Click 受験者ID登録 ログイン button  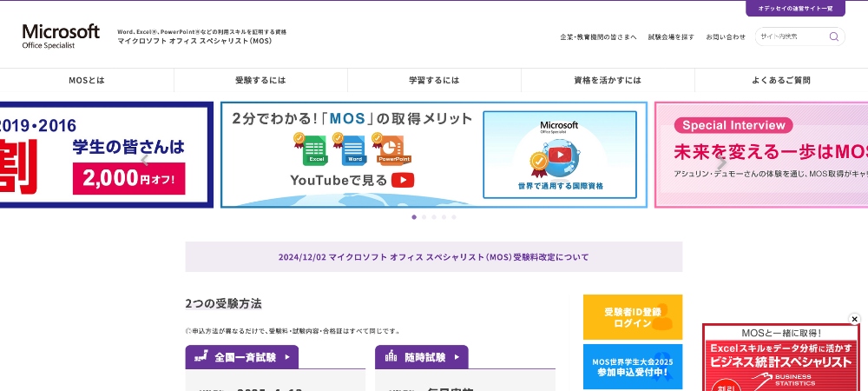[633, 317]
